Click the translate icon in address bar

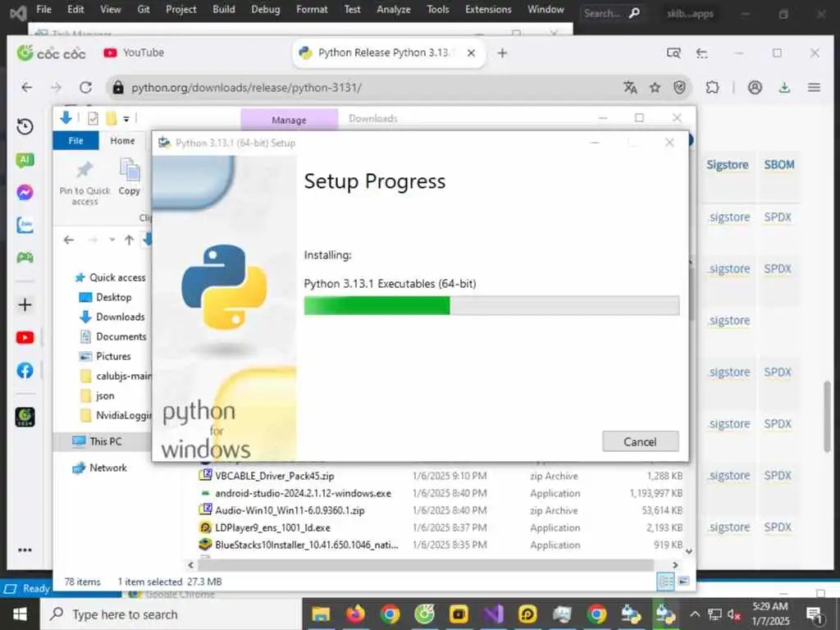631,87
